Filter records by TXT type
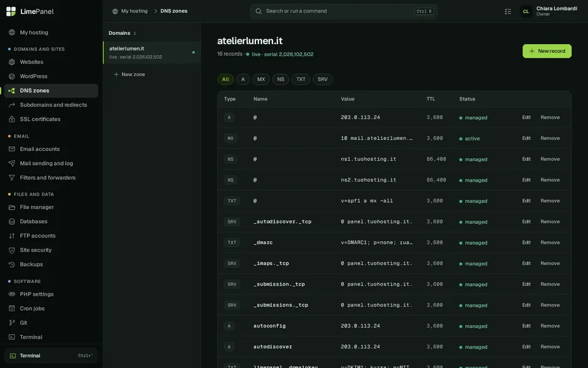Viewport: 588px width, 368px height. 301,79
